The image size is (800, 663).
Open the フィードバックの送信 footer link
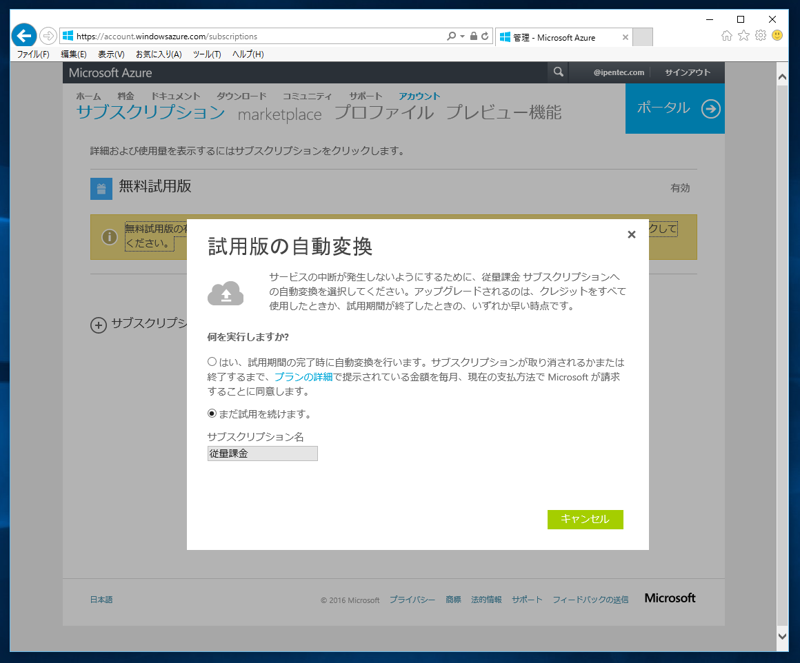coord(590,599)
